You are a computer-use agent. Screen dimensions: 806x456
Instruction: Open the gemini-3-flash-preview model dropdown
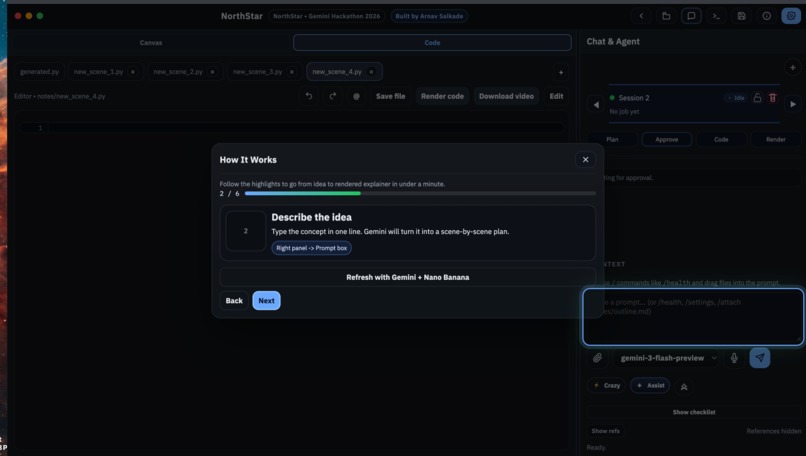click(x=667, y=358)
